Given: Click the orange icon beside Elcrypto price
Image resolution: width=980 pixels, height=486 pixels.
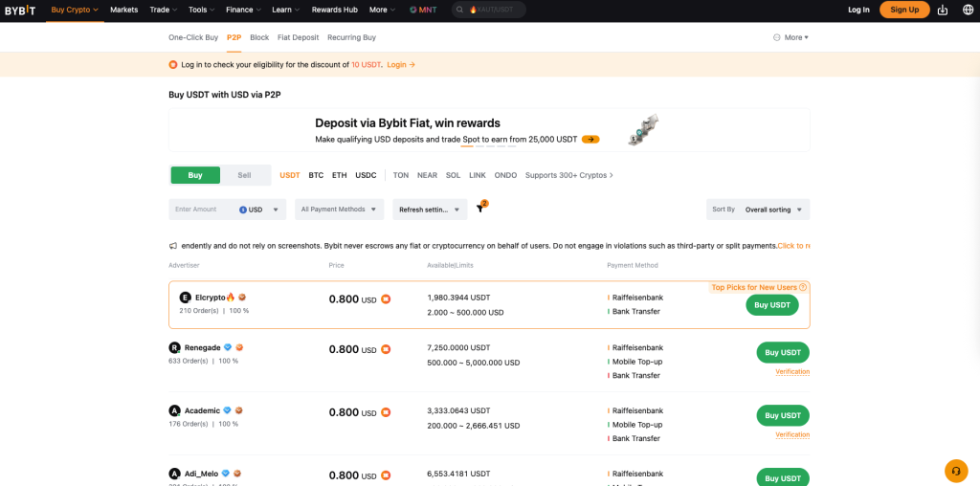Looking at the screenshot, I should pyautogui.click(x=387, y=299).
